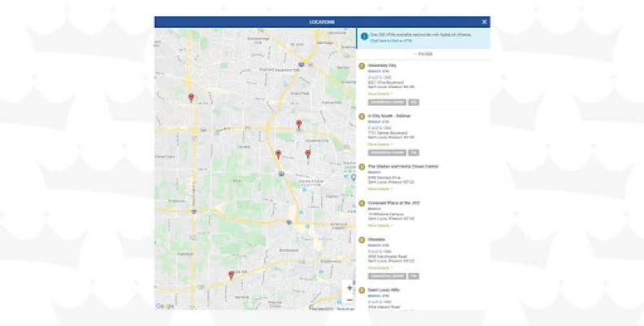Open the Google logo link on map
The height and width of the screenshot is (326, 644).
(165, 306)
